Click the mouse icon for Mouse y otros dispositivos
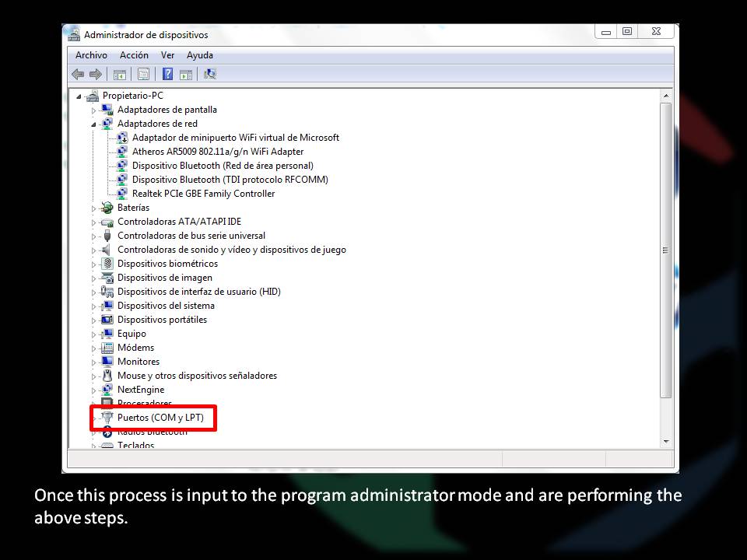Screen dimensions: 747x560 point(107,375)
